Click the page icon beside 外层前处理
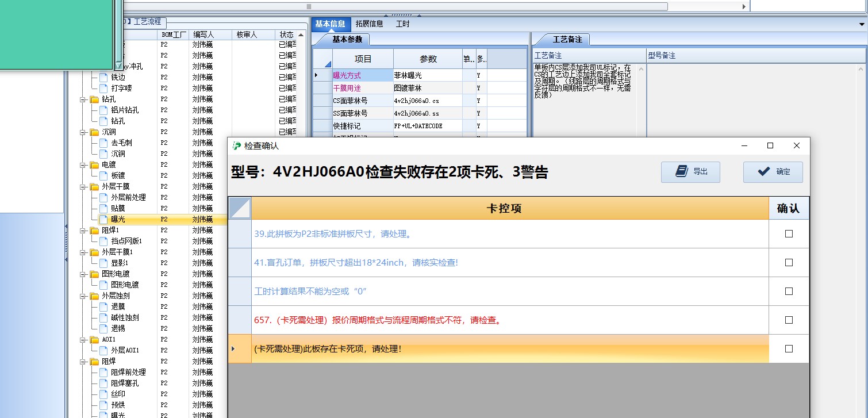 click(x=103, y=197)
